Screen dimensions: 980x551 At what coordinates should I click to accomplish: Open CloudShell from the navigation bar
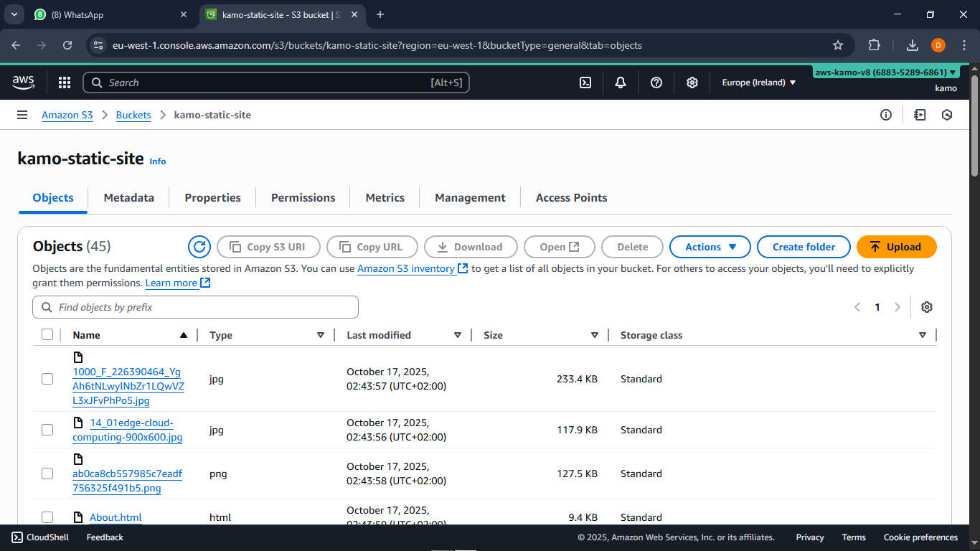[39, 537]
